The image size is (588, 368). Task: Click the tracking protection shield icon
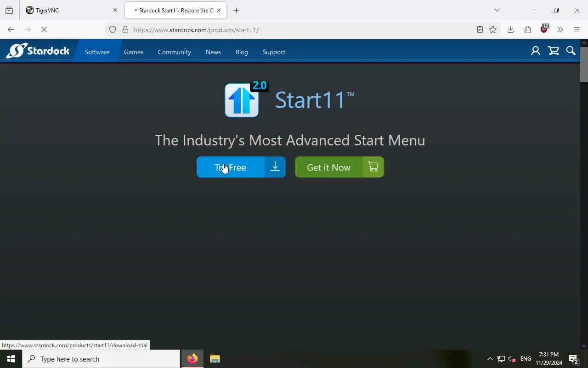click(113, 29)
